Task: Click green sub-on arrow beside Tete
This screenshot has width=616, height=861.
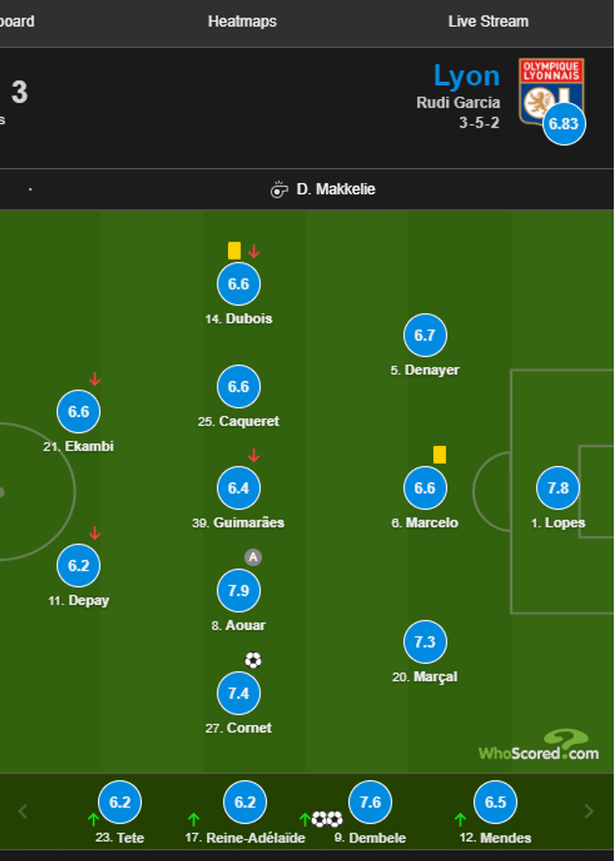Action: coord(94,819)
